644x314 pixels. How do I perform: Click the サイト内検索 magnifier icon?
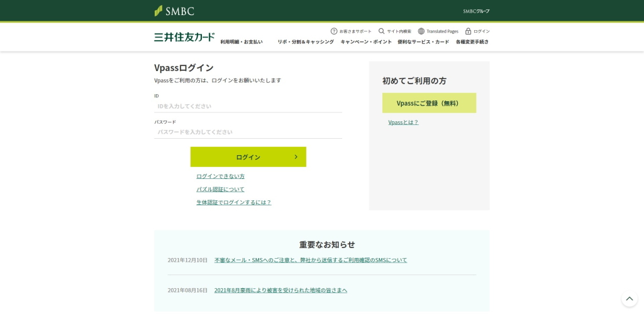(x=382, y=31)
